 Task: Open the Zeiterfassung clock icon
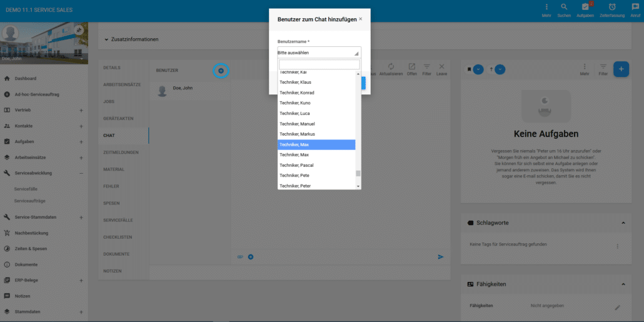coord(612,7)
